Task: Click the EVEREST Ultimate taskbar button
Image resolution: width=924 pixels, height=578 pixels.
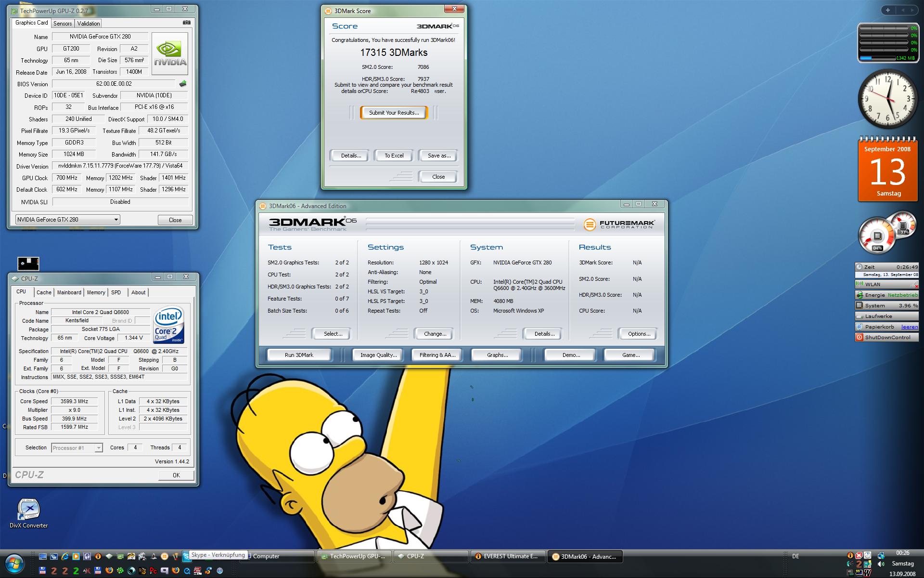Action: tap(508, 556)
